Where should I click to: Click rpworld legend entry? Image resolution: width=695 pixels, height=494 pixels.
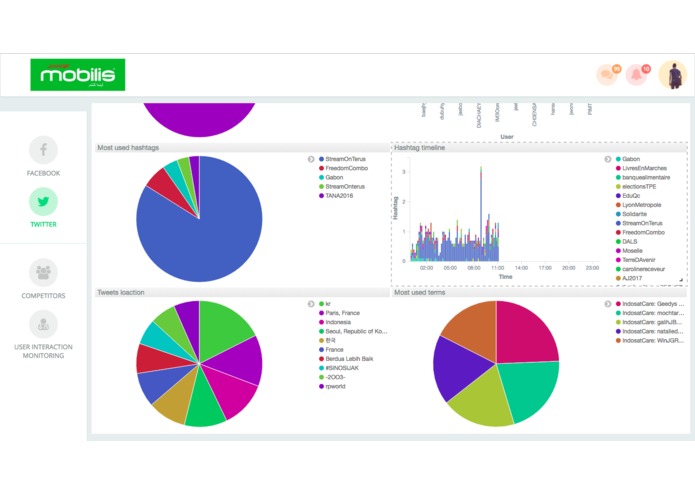332,386
